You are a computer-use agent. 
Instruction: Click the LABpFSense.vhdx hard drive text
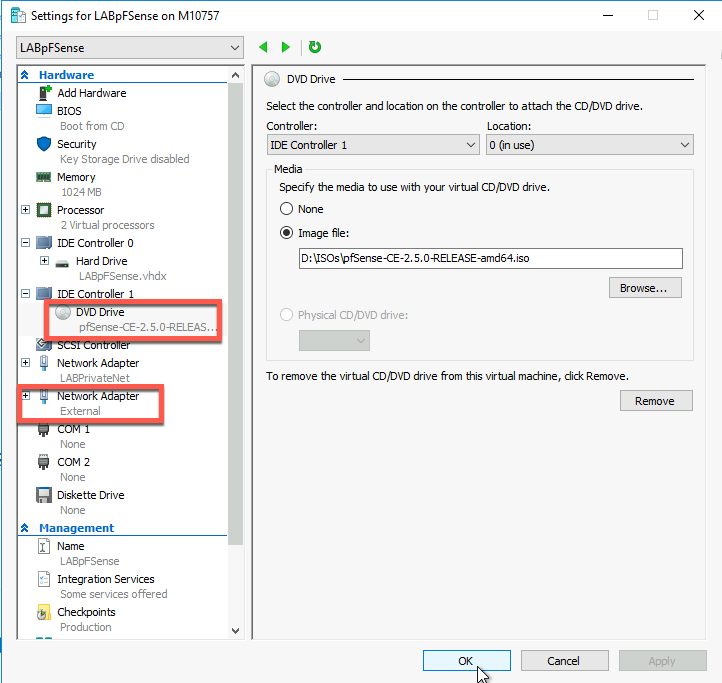click(122, 276)
